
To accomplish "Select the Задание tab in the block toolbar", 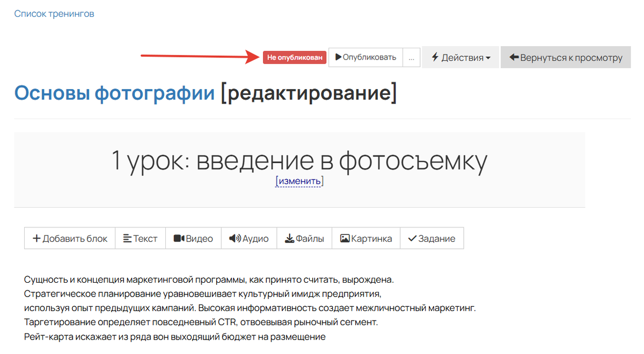I will 432,238.
